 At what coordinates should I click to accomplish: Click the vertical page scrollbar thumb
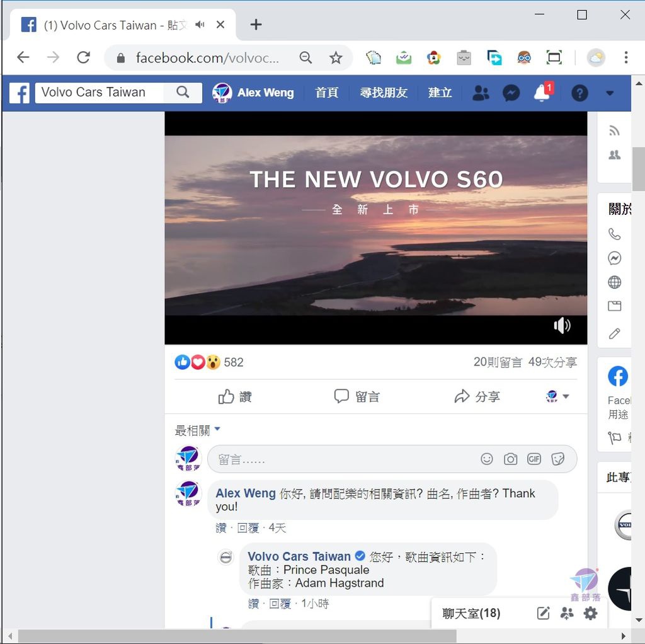click(639, 169)
